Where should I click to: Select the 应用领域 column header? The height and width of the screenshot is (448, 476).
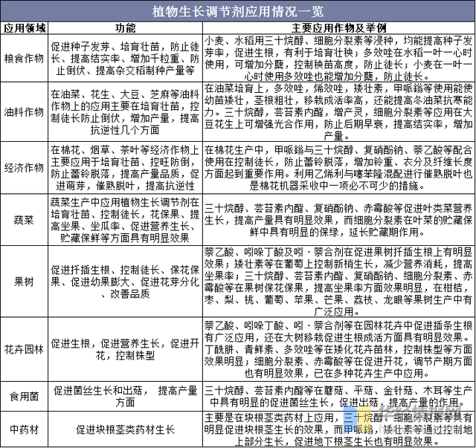click(x=25, y=27)
